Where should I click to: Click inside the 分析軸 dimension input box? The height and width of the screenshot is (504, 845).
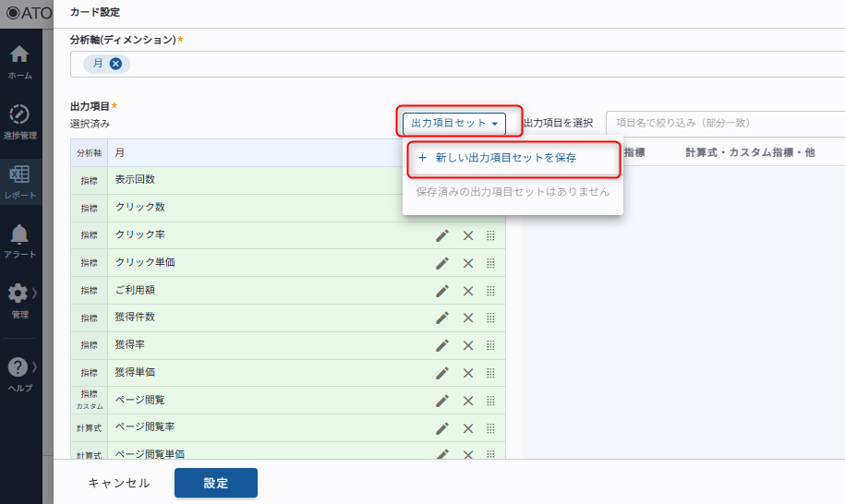457,64
